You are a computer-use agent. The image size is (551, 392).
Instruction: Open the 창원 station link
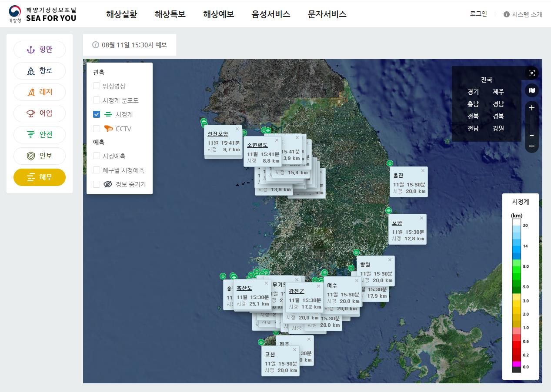click(365, 265)
